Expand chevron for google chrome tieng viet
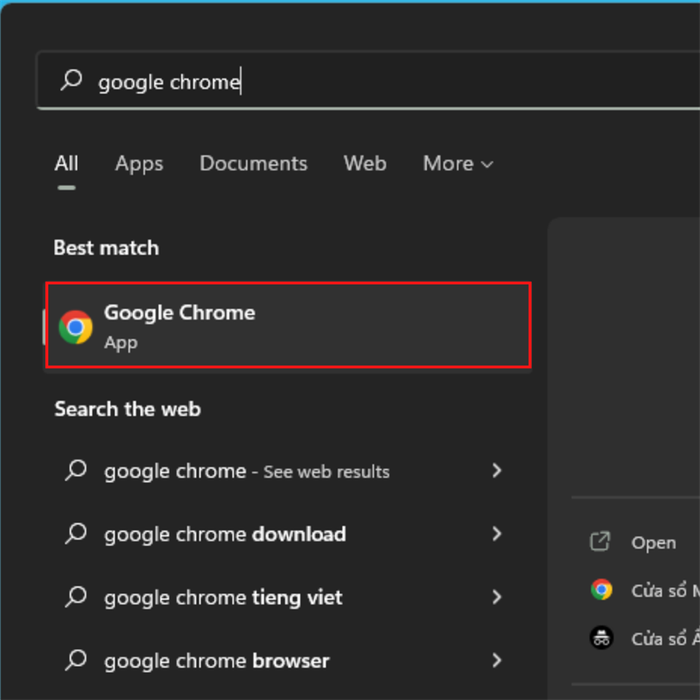This screenshot has width=700, height=700. point(496,597)
